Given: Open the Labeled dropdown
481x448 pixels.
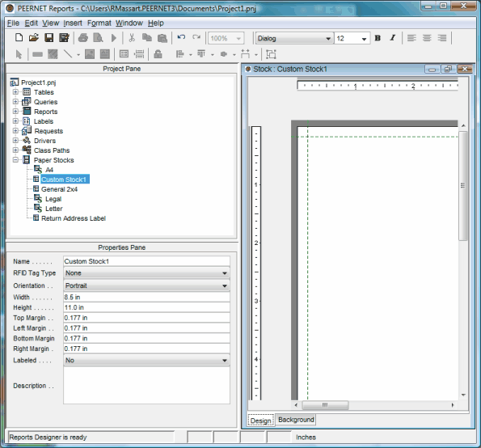Looking at the screenshot, I should (146, 360).
